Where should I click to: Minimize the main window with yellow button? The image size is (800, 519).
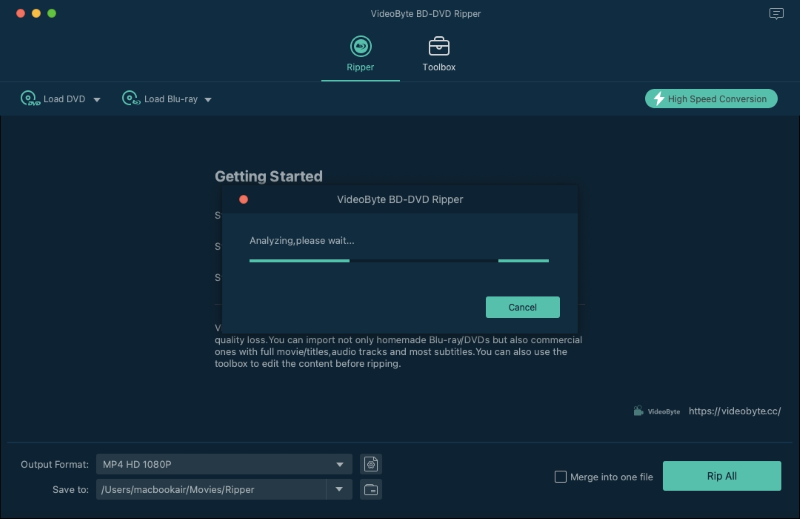(x=36, y=13)
